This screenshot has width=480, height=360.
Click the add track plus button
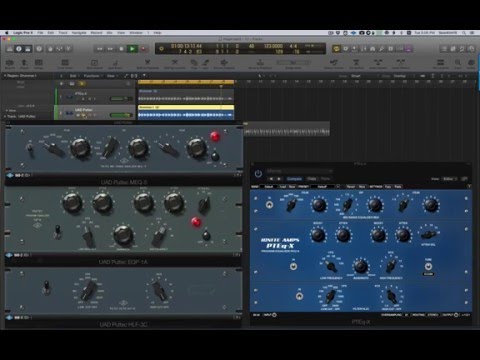[61, 83]
